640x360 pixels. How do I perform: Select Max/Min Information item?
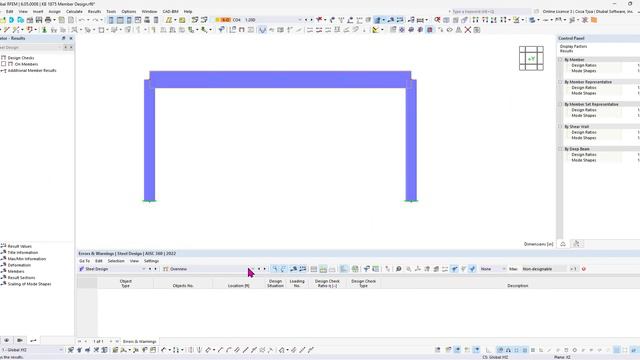pos(27,259)
